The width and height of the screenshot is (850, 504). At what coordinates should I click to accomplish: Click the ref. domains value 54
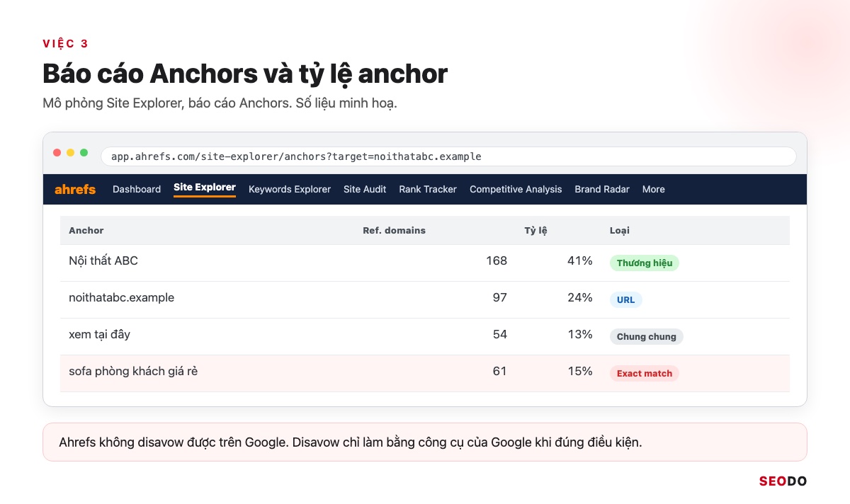500,334
